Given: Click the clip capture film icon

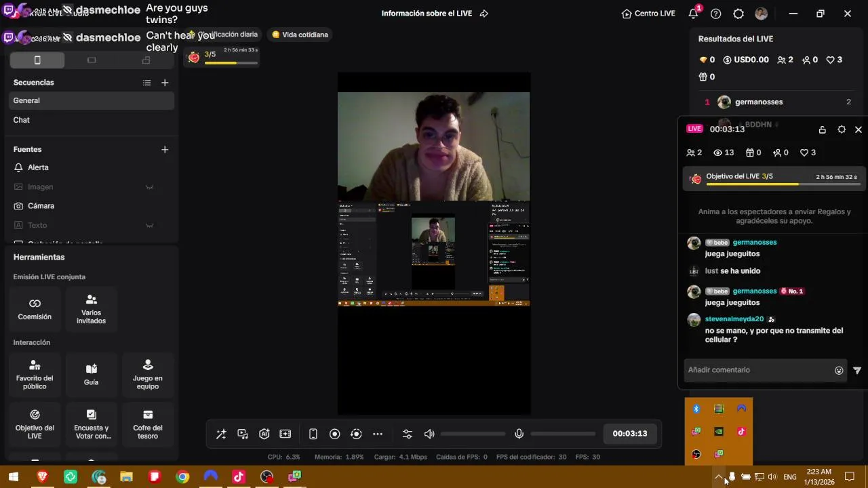Looking at the screenshot, I should pyautogui.click(x=285, y=434).
